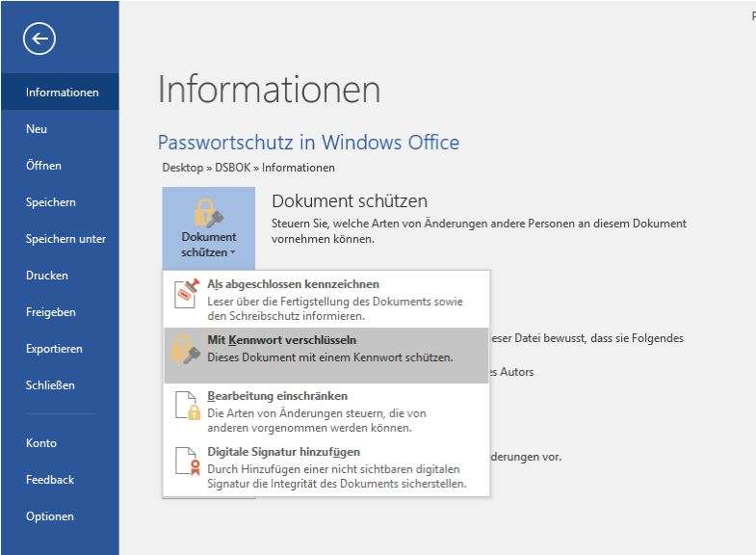756x555 pixels.
Task: Click the Dokument schützen heading text
Action: 350,201
